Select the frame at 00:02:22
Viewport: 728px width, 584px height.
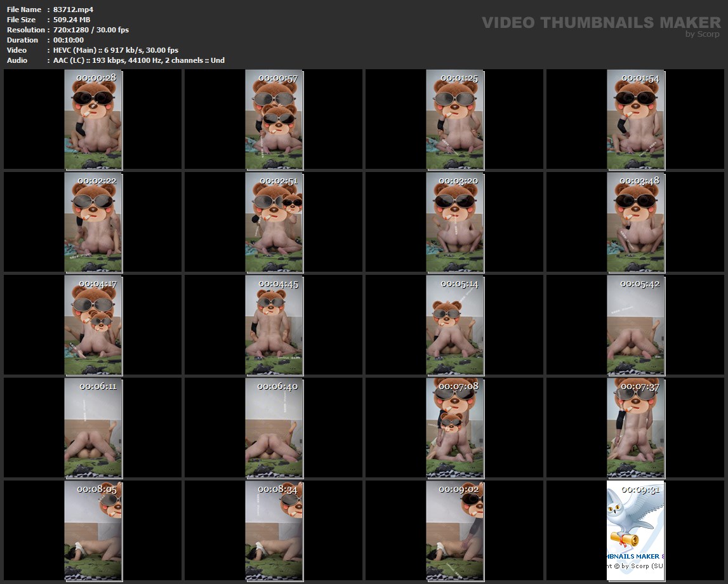coord(93,223)
